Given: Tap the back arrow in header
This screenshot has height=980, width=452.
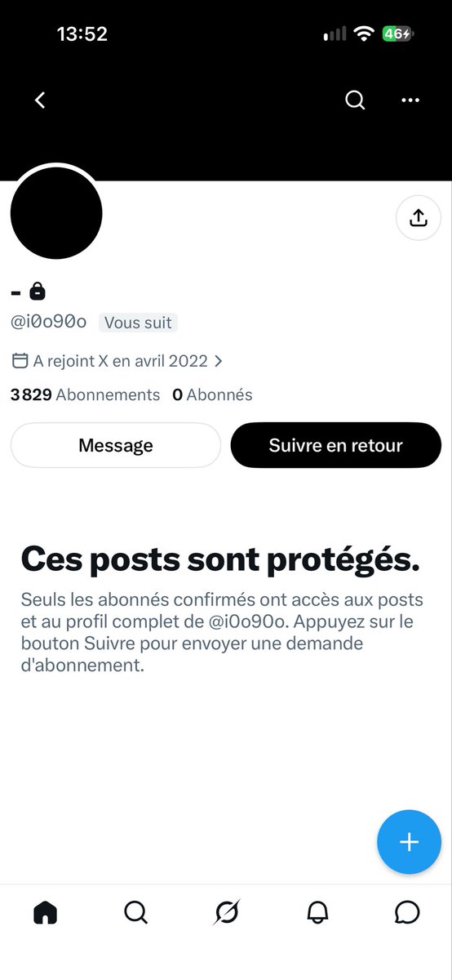Looking at the screenshot, I should [x=40, y=100].
